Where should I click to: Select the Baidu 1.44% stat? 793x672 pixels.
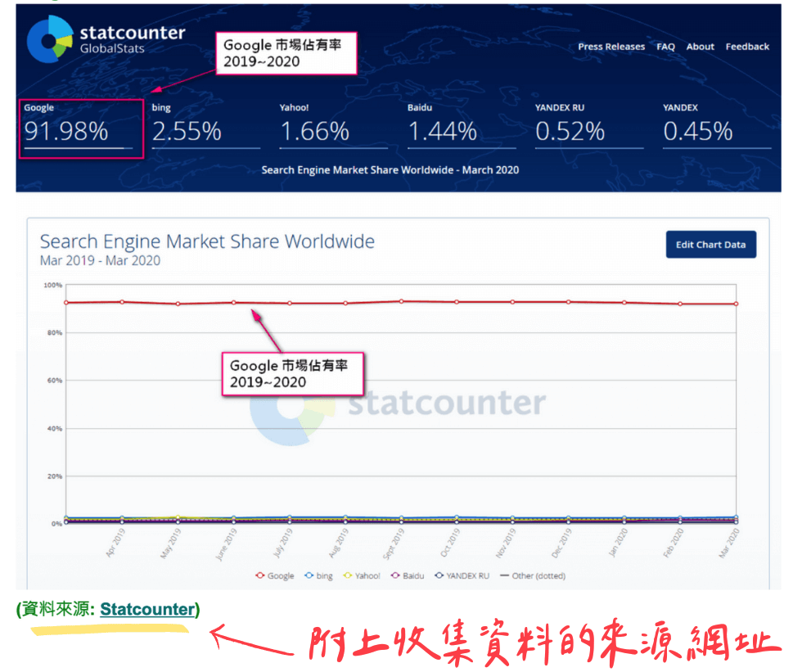point(462,126)
